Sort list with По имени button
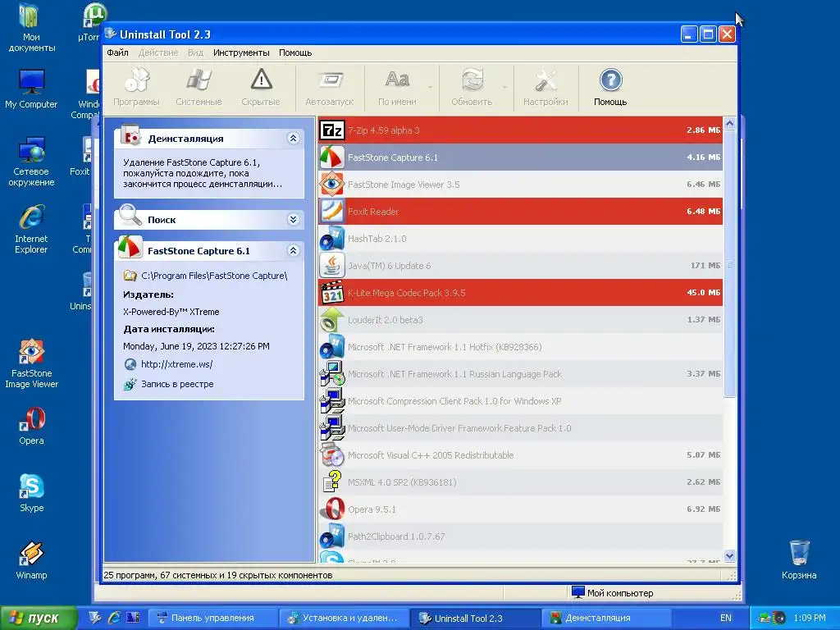Image resolution: width=840 pixels, height=630 pixels. tap(397, 87)
